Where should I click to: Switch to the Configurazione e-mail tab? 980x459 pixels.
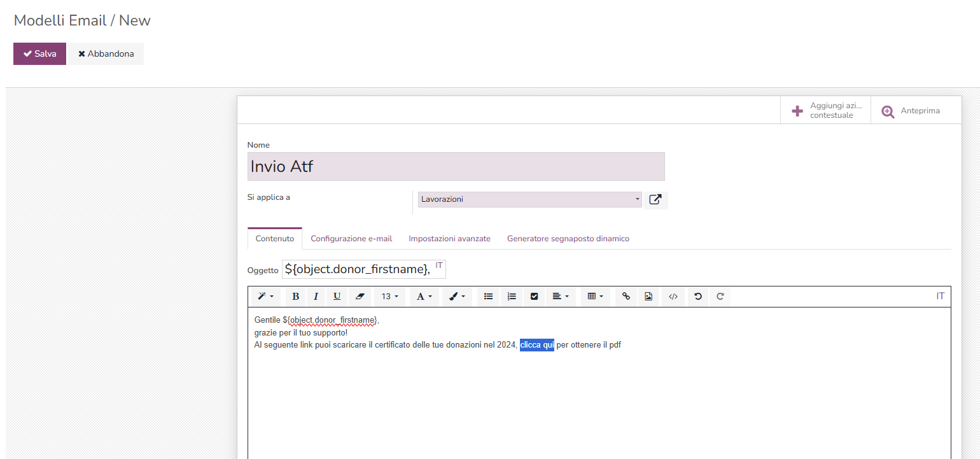point(351,238)
